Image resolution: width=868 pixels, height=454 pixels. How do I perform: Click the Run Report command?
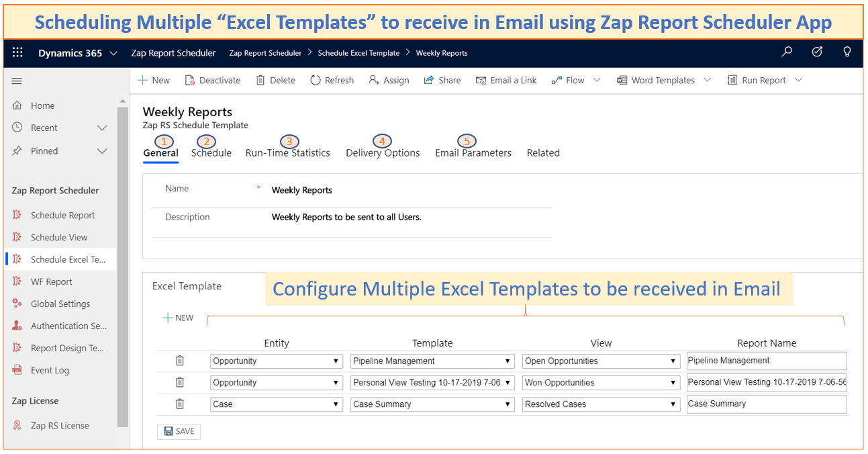pos(757,80)
